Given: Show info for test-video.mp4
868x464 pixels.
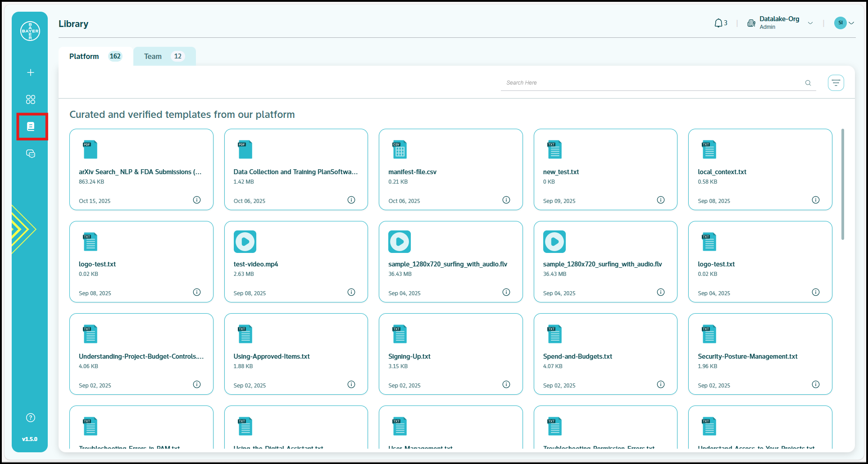Looking at the screenshot, I should coord(351,292).
